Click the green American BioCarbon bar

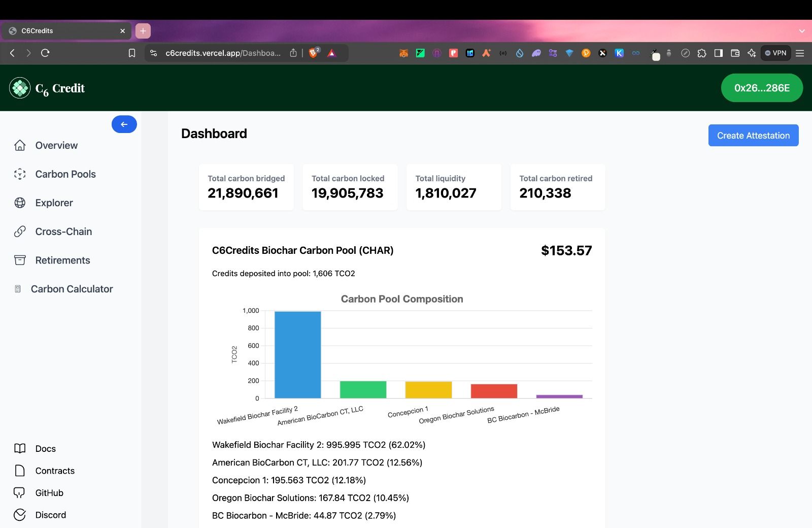(x=363, y=389)
